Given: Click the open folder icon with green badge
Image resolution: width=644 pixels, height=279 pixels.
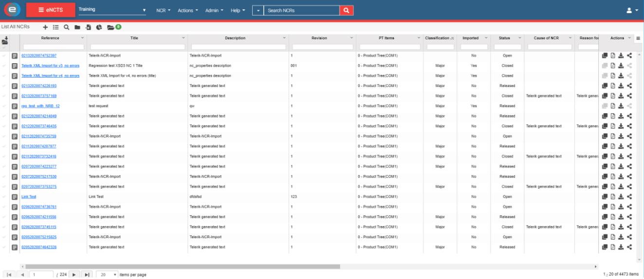Looking at the screenshot, I should point(111,27).
